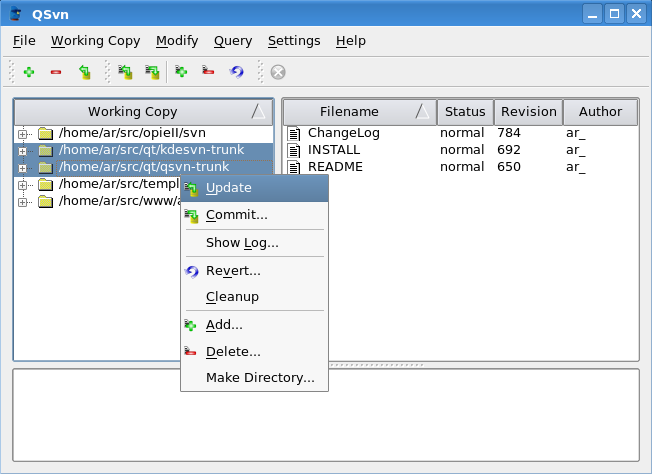Image resolution: width=652 pixels, height=474 pixels.
Task: Click the toolbar Add file icon
Action: click(181, 72)
